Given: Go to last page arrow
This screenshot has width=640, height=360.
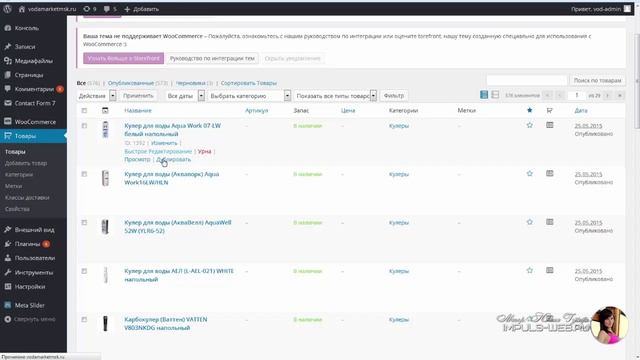Looking at the screenshot, I should [620, 95].
